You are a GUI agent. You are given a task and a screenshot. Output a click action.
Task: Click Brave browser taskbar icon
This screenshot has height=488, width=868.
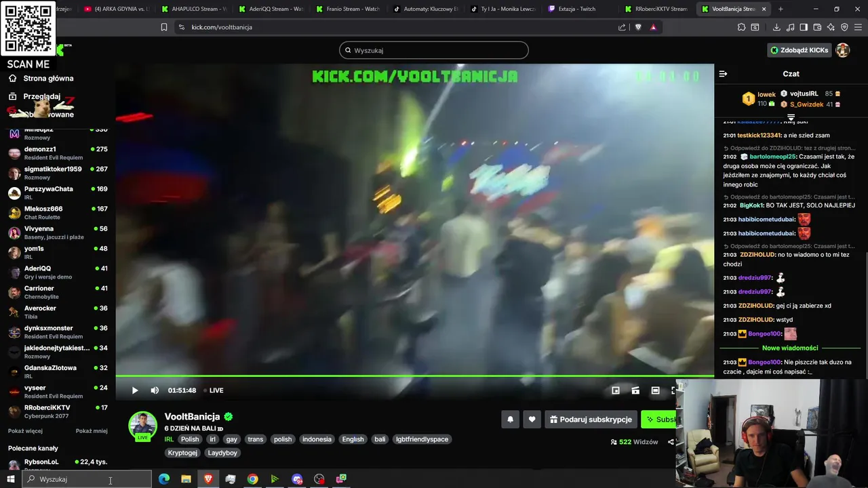pyautogui.click(x=208, y=479)
